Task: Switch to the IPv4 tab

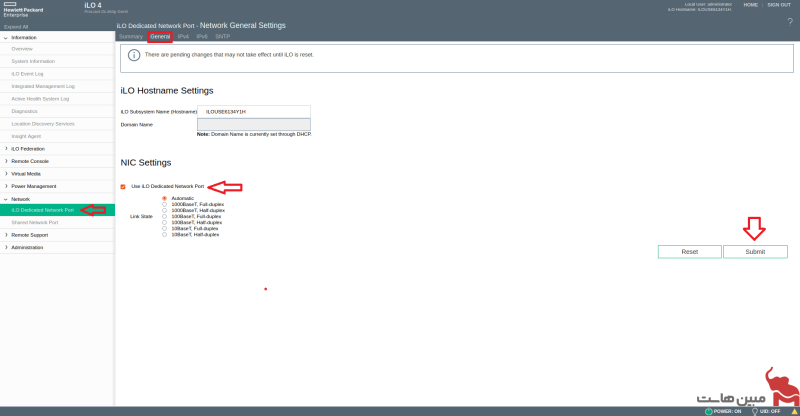Action: click(183, 37)
